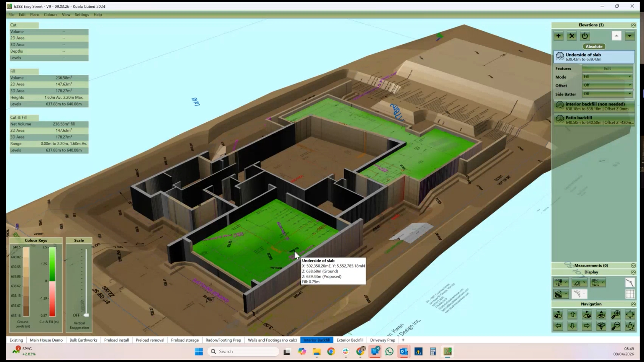This screenshot has height=362, width=644.
Task: Open the Plans menu
Action: click(x=35, y=14)
